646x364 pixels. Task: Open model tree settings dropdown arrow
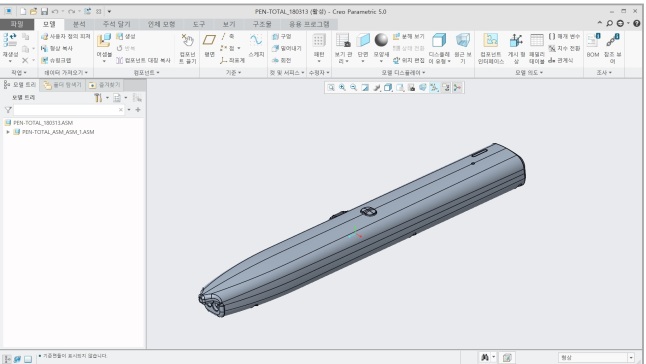coord(108,98)
